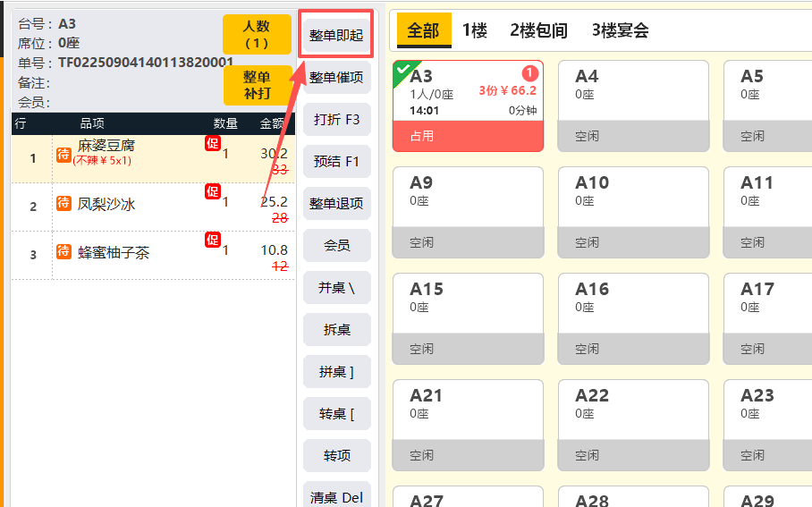The width and height of the screenshot is (812, 507).
Task: Select table A29 card
Action: (x=767, y=496)
